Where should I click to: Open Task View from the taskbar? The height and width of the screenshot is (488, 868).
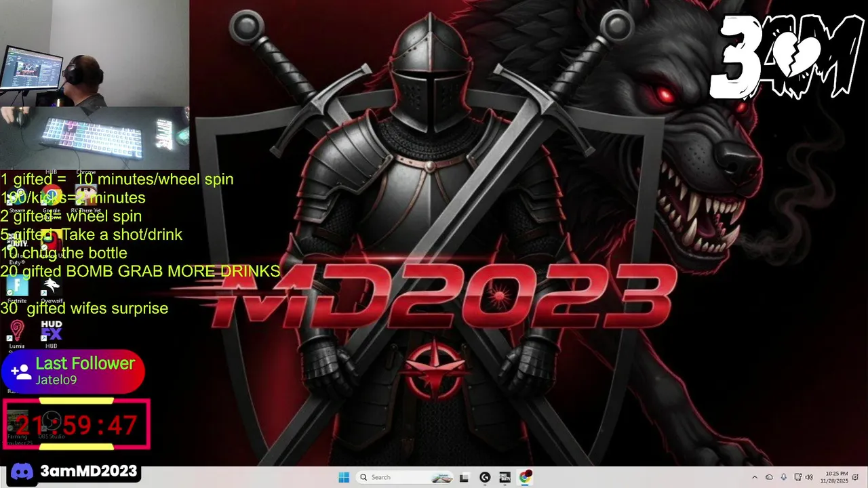coord(464,478)
